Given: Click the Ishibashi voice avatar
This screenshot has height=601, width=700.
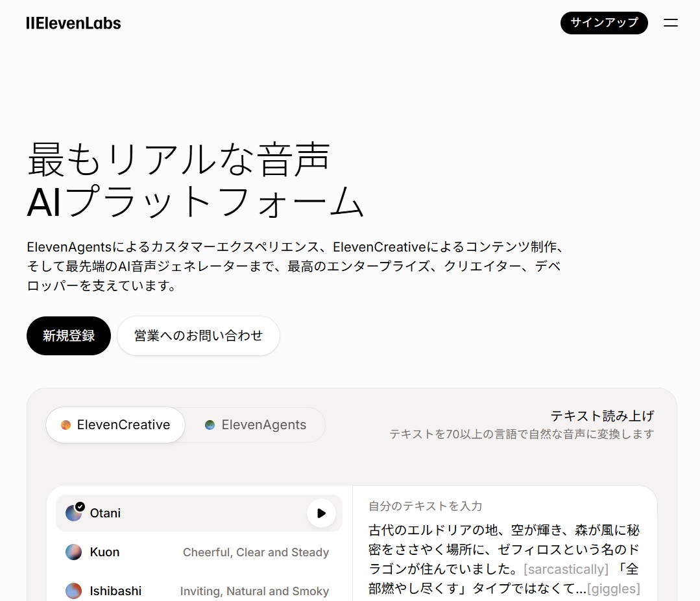Looking at the screenshot, I should (x=73, y=591).
